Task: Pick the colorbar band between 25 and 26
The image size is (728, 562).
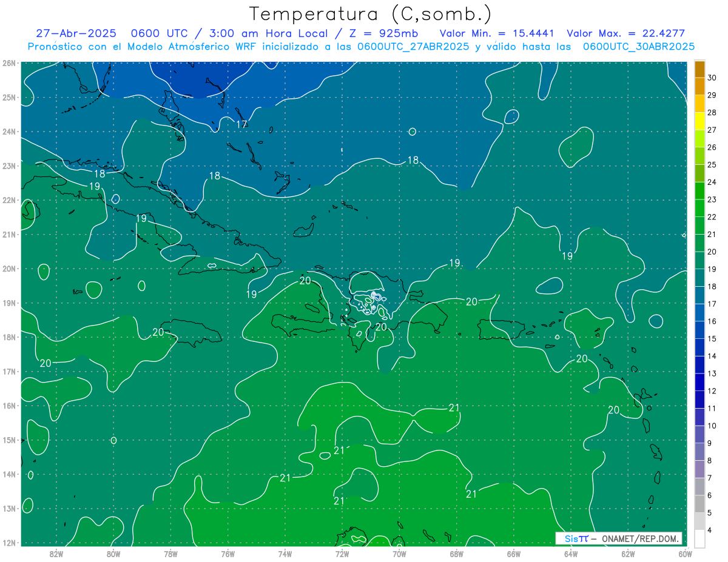Action: pyautogui.click(x=699, y=156)
